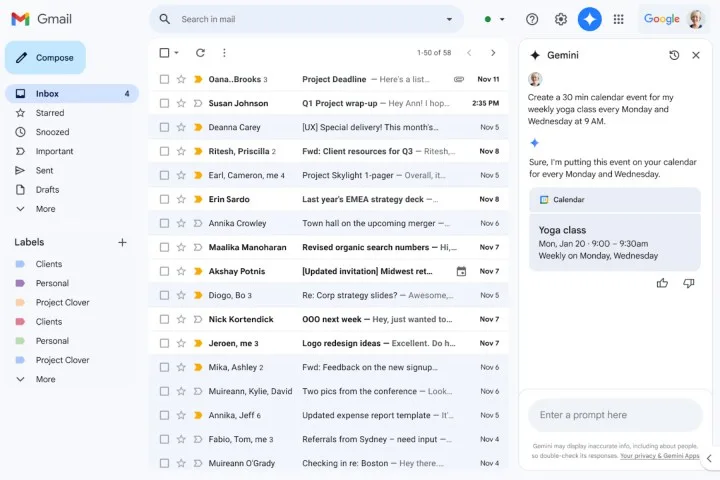720x480 pixels.
Task: Add a new label with plus icon
Action: pos(122,242)
